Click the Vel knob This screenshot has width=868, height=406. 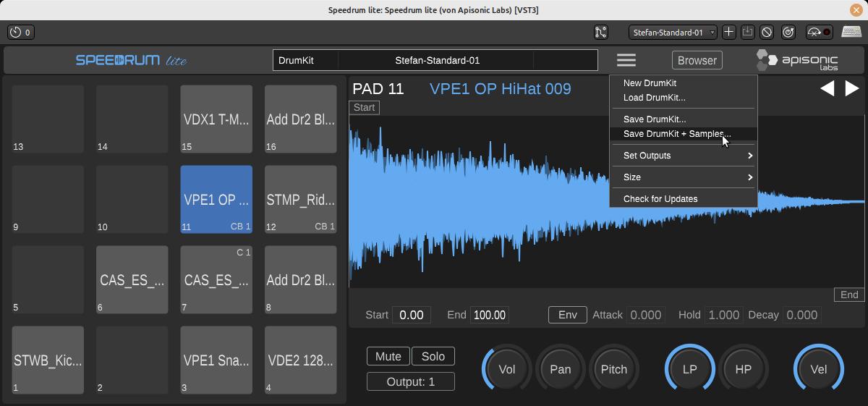818,369
